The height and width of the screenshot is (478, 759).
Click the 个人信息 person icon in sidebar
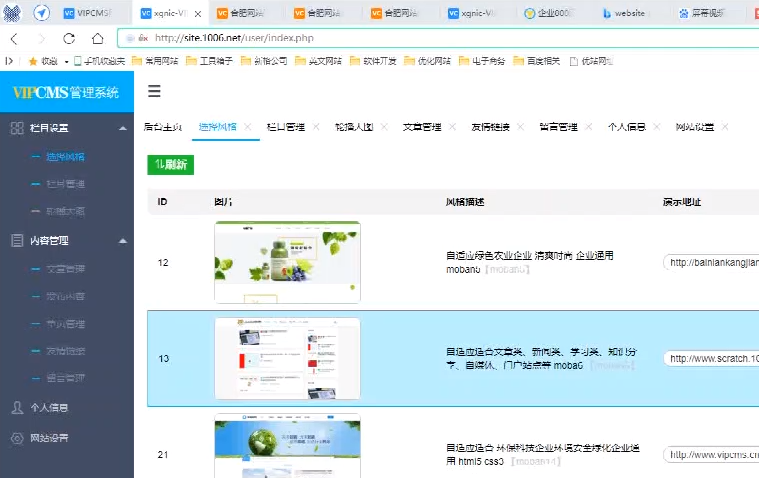pyautogui.click(x=17, y=408)
